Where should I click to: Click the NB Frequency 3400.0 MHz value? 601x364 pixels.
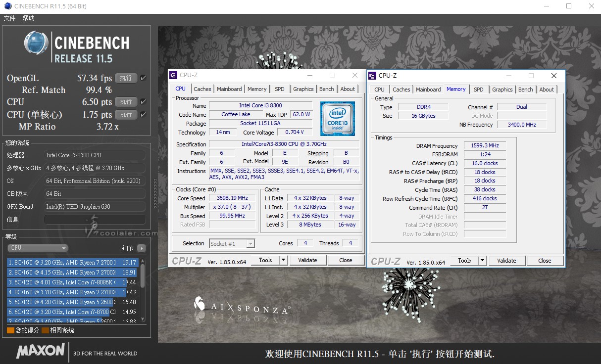pyautogui.click(x=522, y=125)
